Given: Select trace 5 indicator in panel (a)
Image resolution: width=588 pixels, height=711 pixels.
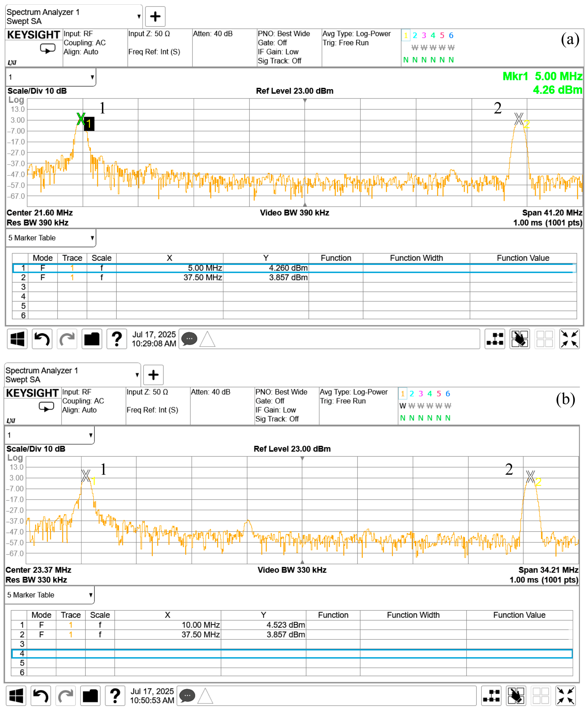Looking at the screenshot, I should [442, 35].
